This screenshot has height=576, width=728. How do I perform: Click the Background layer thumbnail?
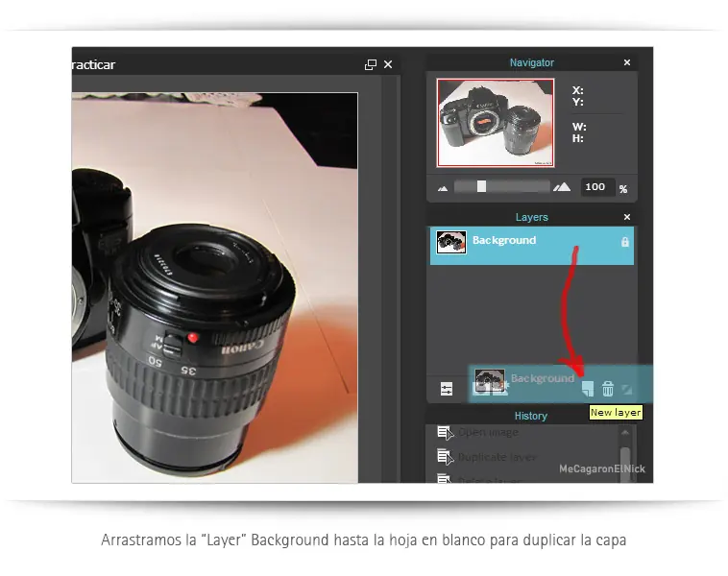tap(450, 242)
